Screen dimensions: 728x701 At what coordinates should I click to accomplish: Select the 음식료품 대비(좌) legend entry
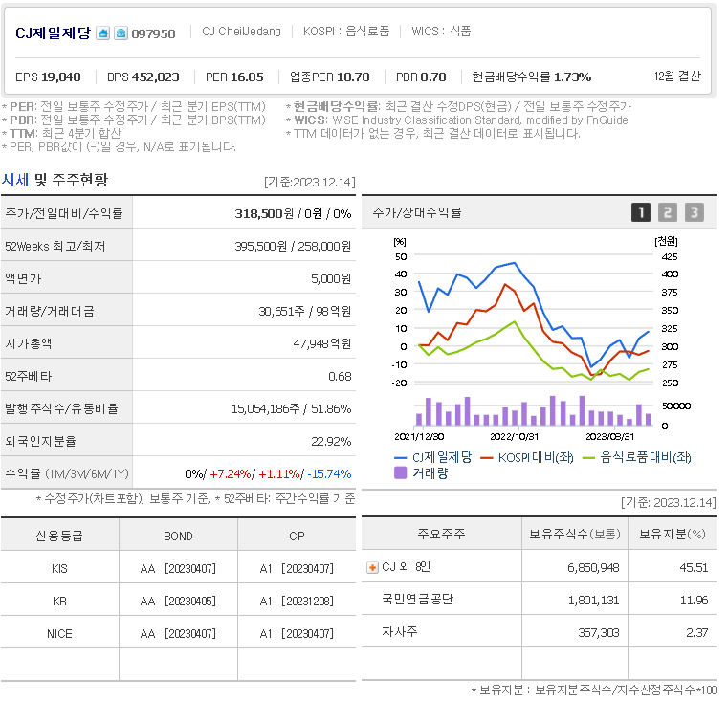(636, 458)
